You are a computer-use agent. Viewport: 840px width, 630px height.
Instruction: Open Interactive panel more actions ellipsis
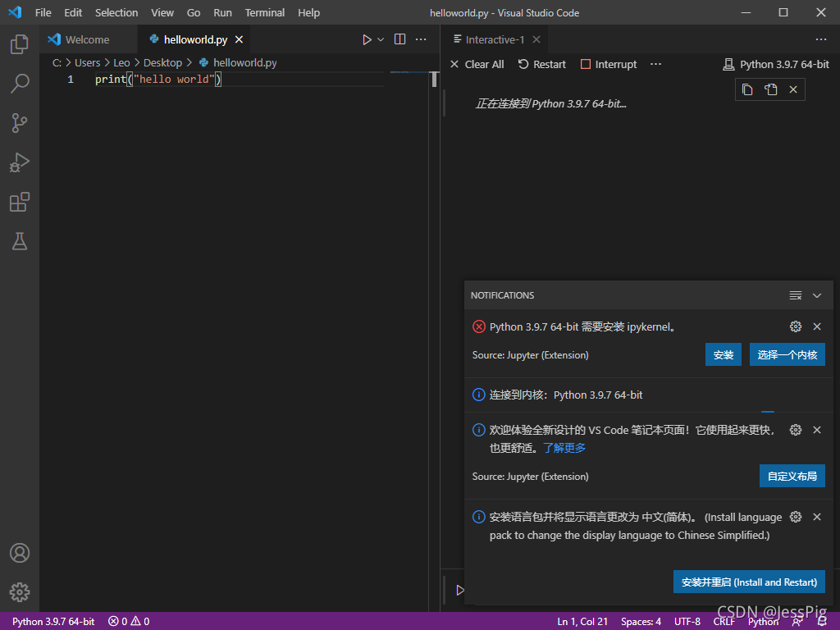pyautogui.click(x=820, y=39)
